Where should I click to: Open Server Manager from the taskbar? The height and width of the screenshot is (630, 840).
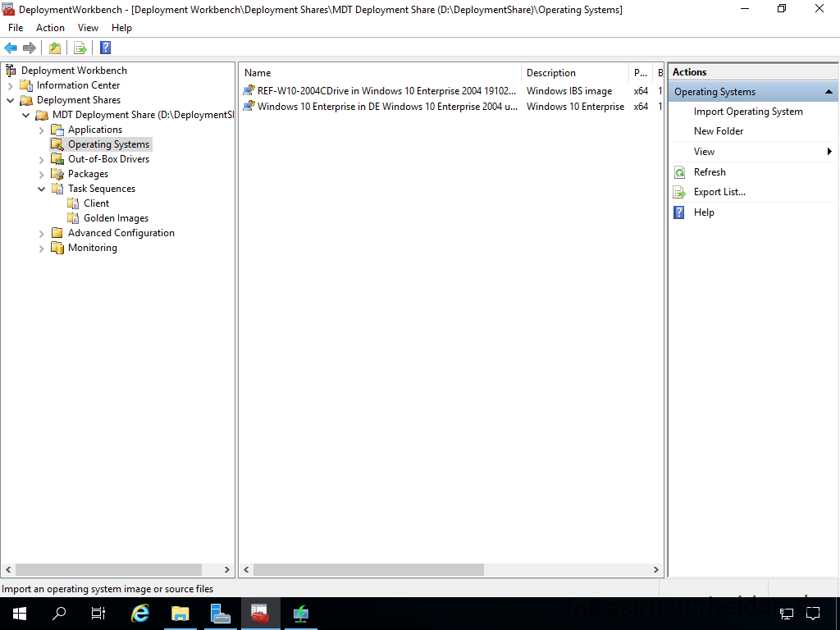click(x=220, y=614)
